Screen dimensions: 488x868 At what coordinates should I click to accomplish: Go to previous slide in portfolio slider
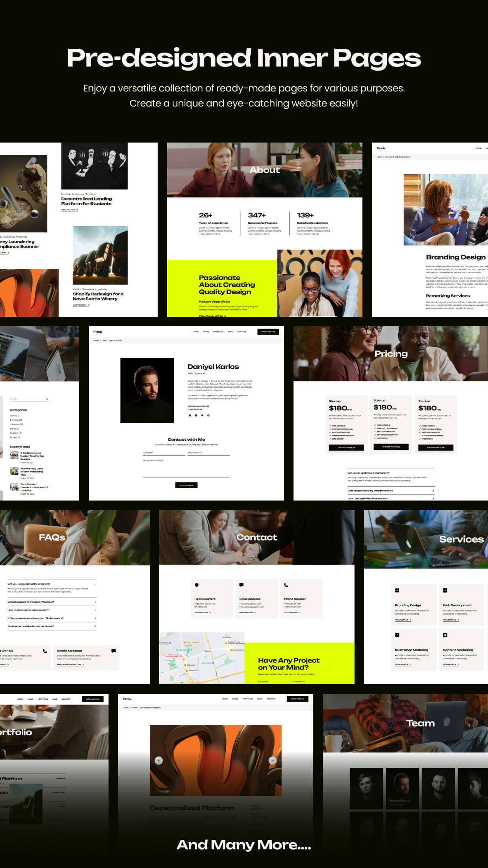pos(159,760)
